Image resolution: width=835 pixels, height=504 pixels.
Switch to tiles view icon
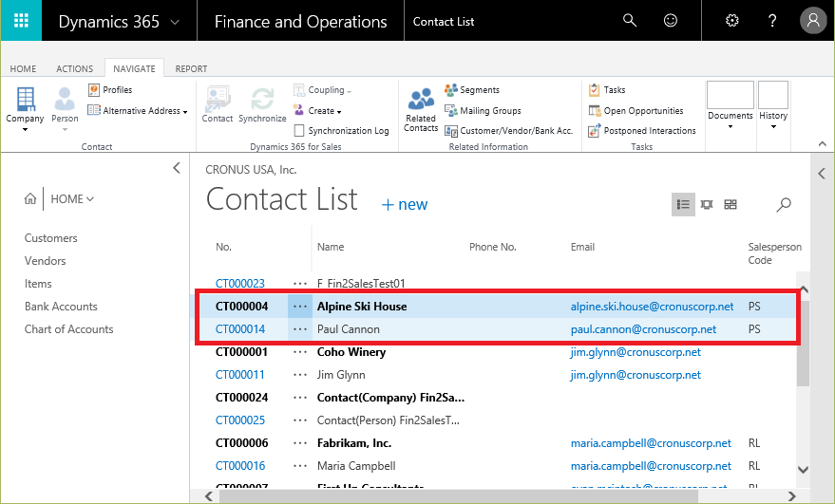(731, 204)
